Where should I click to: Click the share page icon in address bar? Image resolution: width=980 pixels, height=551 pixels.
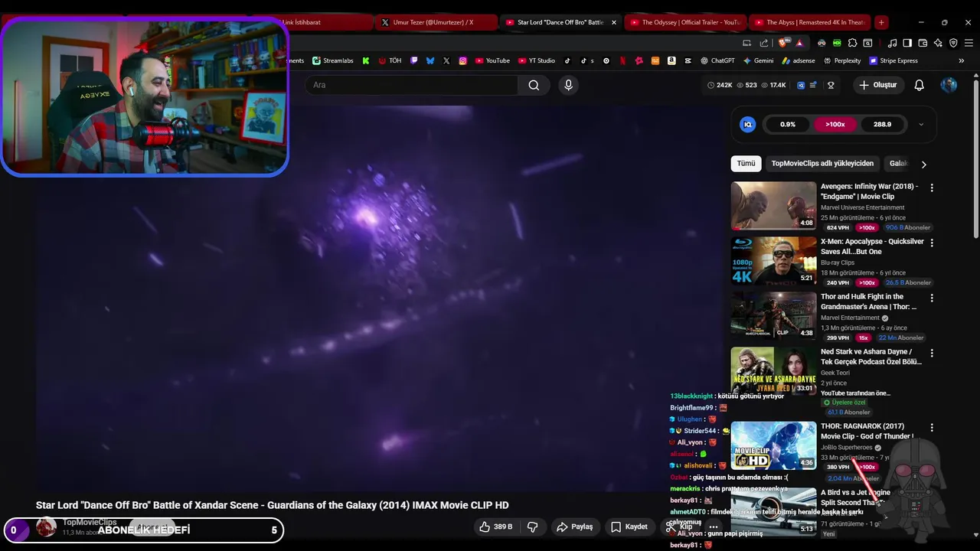764,43
